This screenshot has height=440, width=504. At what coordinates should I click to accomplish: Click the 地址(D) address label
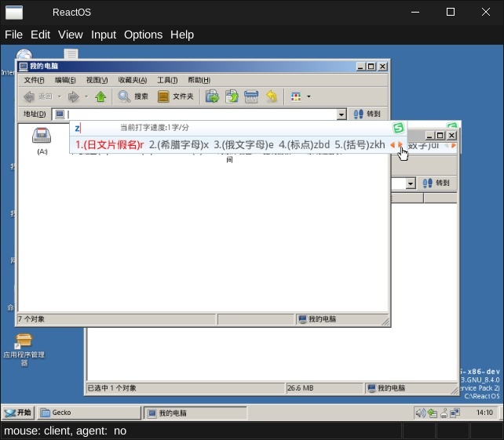click(35, 114)
